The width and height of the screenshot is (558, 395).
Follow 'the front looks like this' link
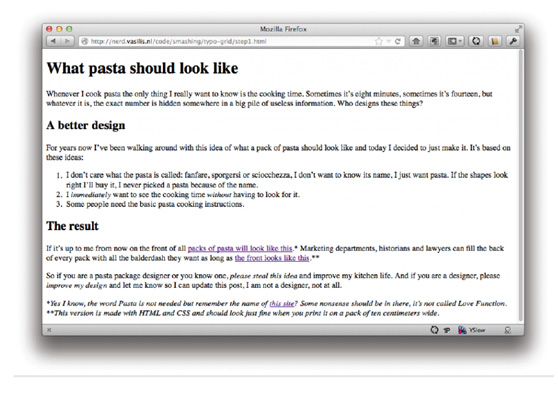[x=272, y=258]
